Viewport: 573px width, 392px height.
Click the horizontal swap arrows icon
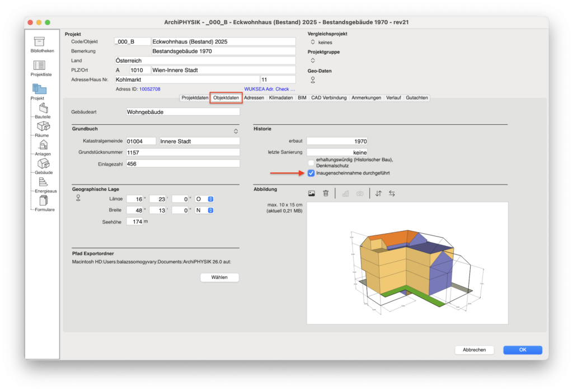click(x=392, y=193)
